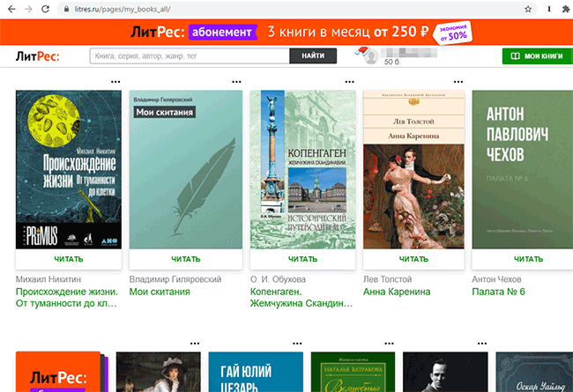The image size is (573, 392).
Task: Open options menu for Происхождение жизни book
Action: [115, 82]
